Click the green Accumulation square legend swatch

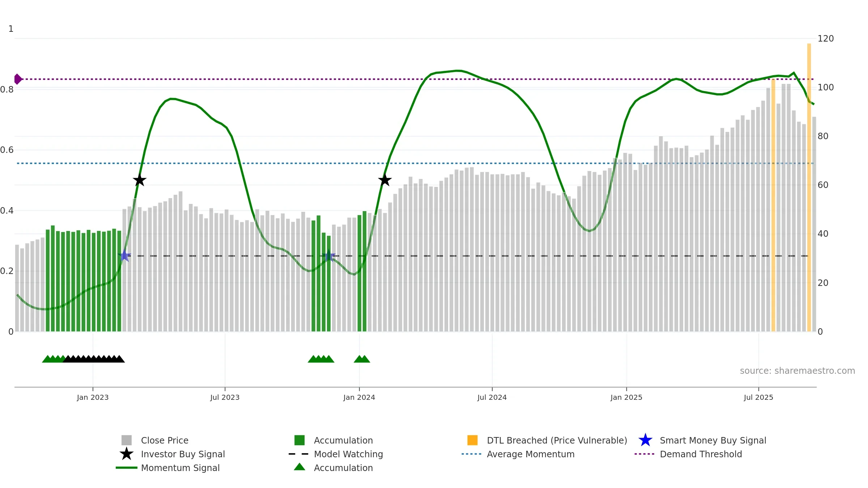tap(299, 440)
